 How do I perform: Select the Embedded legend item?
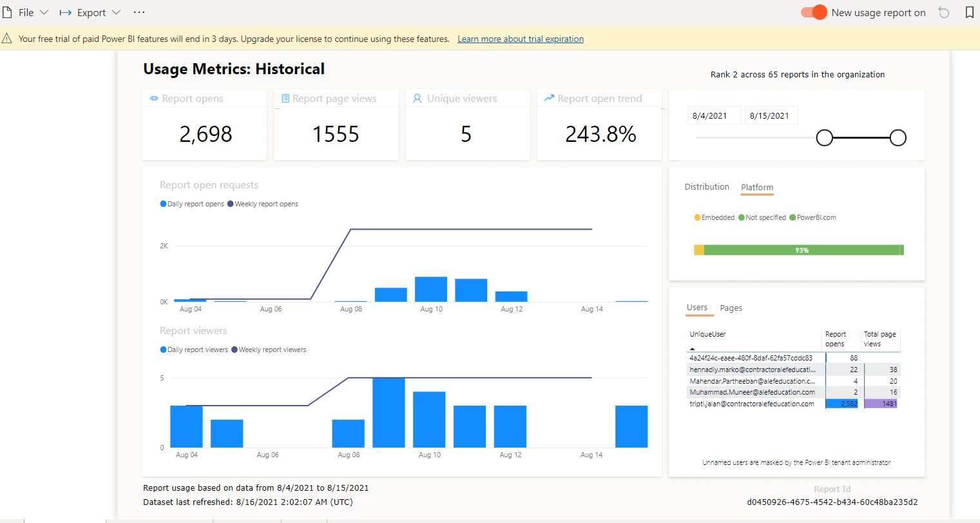[715, 217]
